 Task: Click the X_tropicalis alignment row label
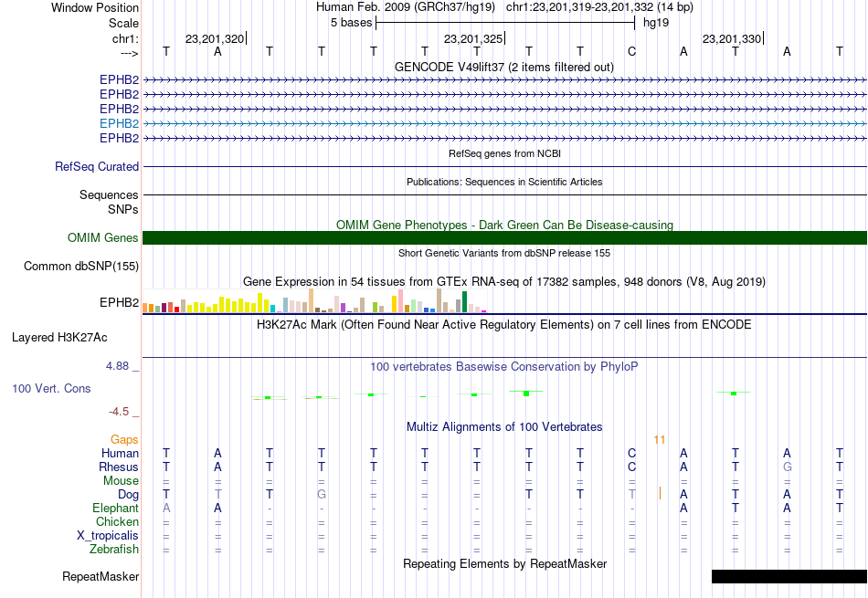[x=108, y=536]
